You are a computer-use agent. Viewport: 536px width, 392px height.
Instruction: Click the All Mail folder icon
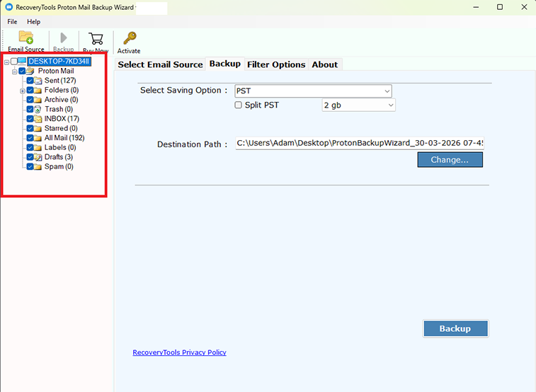pyautogui.click(x=38, y=138)
